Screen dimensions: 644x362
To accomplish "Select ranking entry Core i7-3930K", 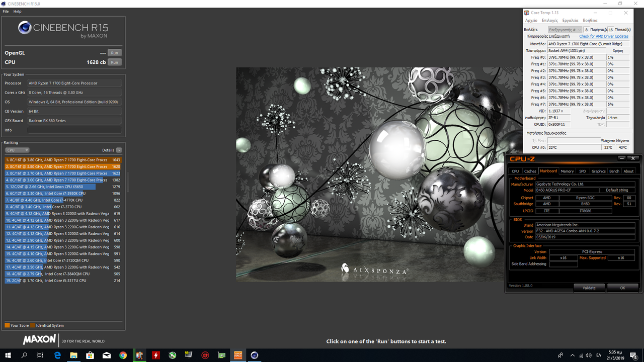I will point(63,193).
